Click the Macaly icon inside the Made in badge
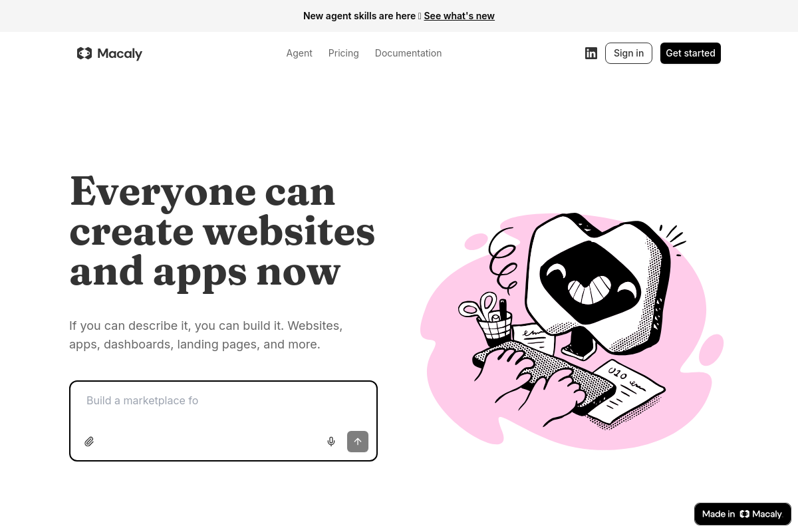The height and width of the screenshot is (532, 798). (x=744, y=514)
